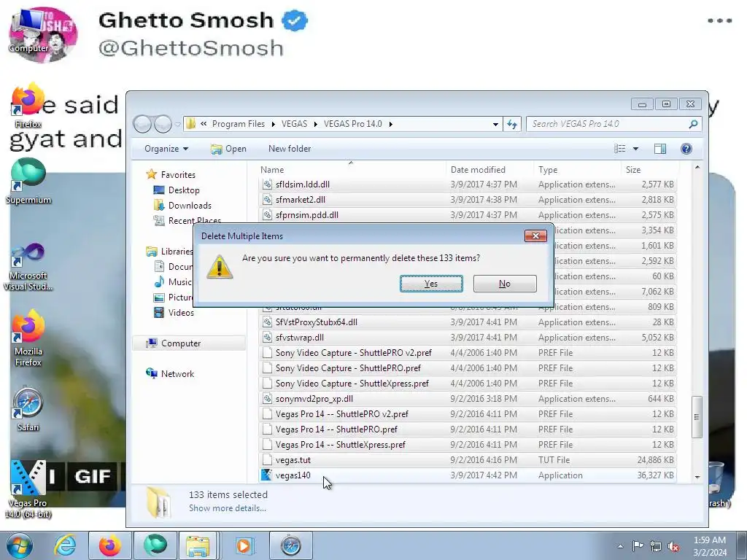
Task: Click the file list scrollbar thumb
Action: [697, 416]
